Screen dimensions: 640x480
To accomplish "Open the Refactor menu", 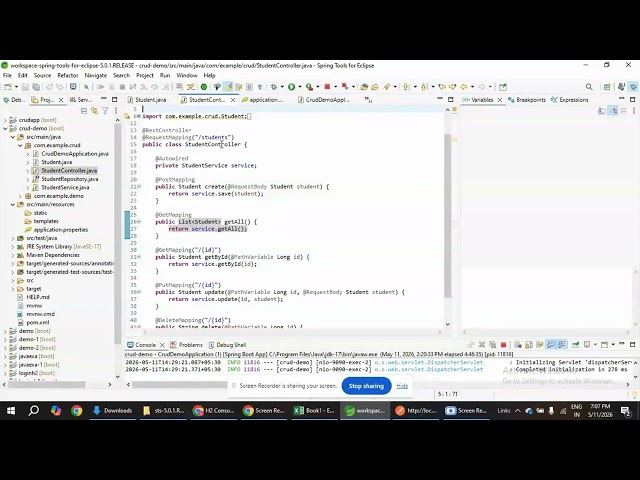I will coord(68,76).
